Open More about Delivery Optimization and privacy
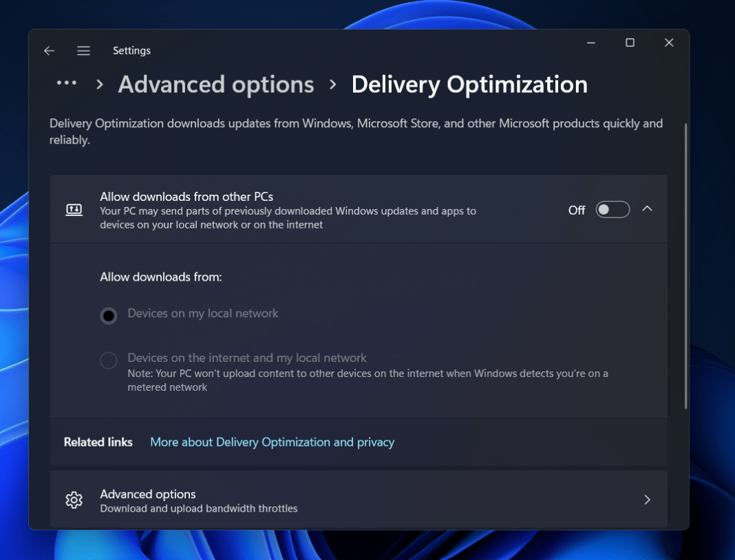Viewport: 735px width, 560px height. tap(272, 442)
